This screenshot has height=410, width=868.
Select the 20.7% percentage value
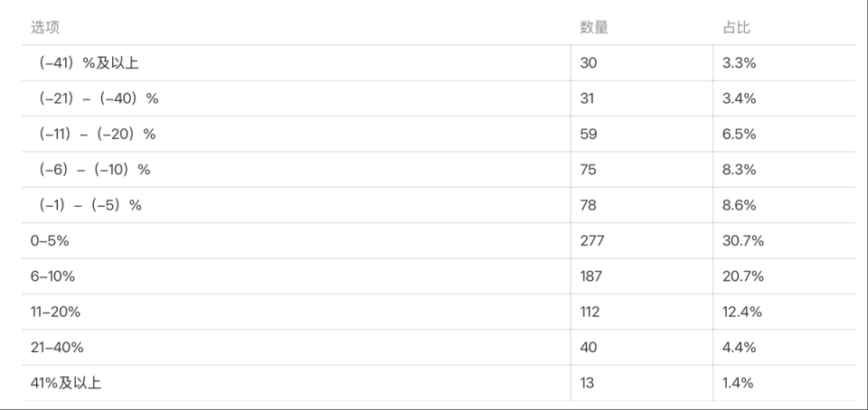click(x=743, y=276)
